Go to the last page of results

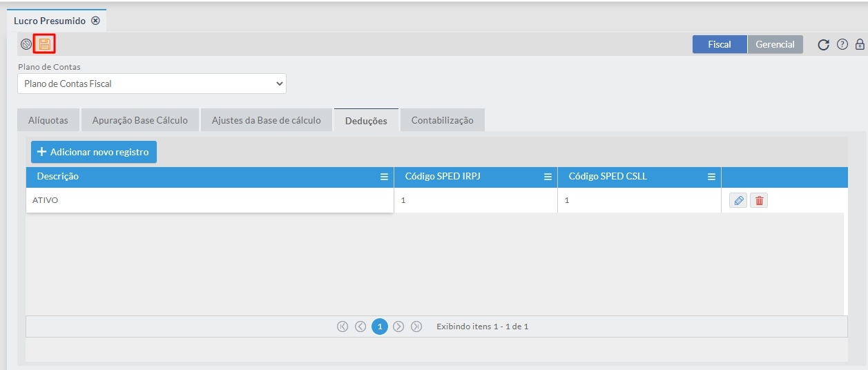pos(416,327)
